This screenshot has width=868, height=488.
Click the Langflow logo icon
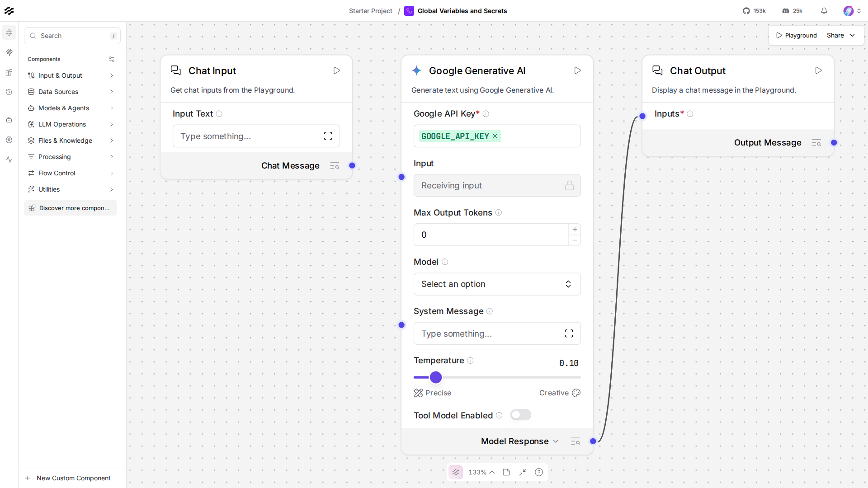click(x=9, y=11)
